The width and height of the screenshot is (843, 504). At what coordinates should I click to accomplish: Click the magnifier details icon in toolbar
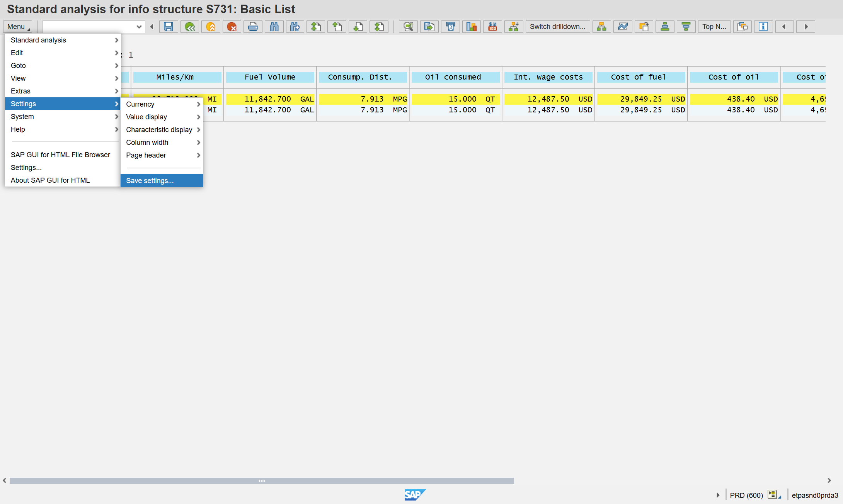[408, 27]
